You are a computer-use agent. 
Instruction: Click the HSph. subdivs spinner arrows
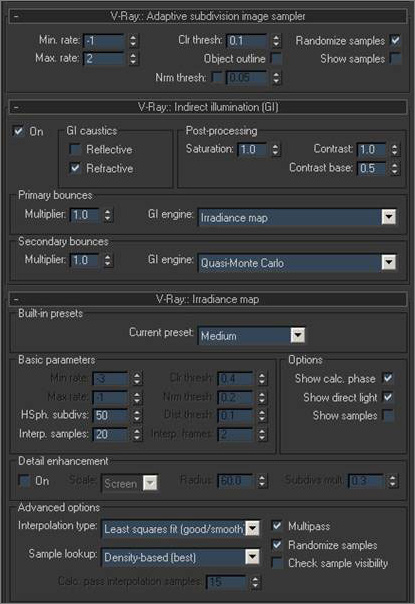[x=137, y=415]
